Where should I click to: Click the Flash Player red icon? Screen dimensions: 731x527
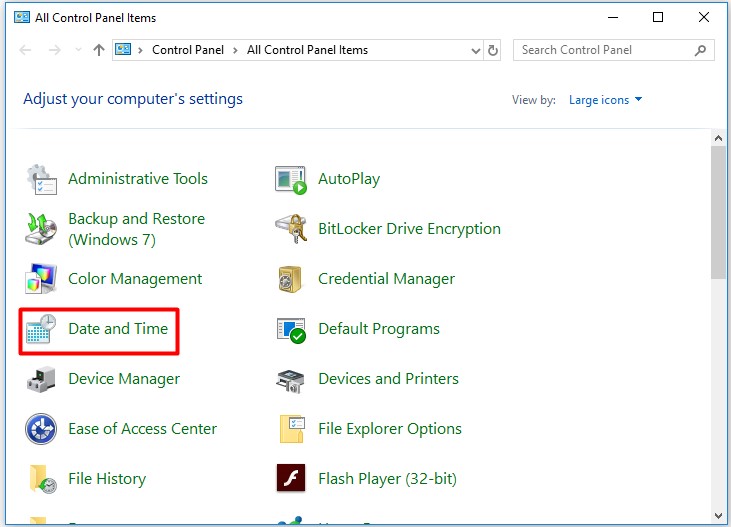click(x=291, y=478)
